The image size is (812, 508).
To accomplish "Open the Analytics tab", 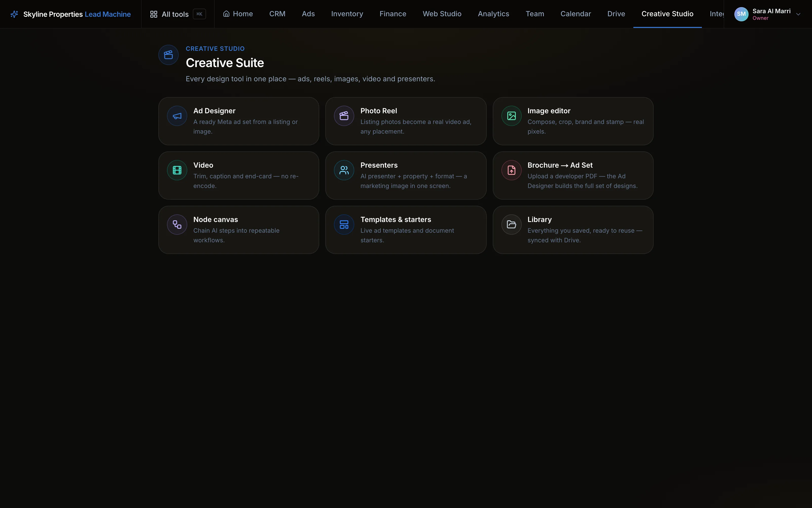I will [493, 14].
